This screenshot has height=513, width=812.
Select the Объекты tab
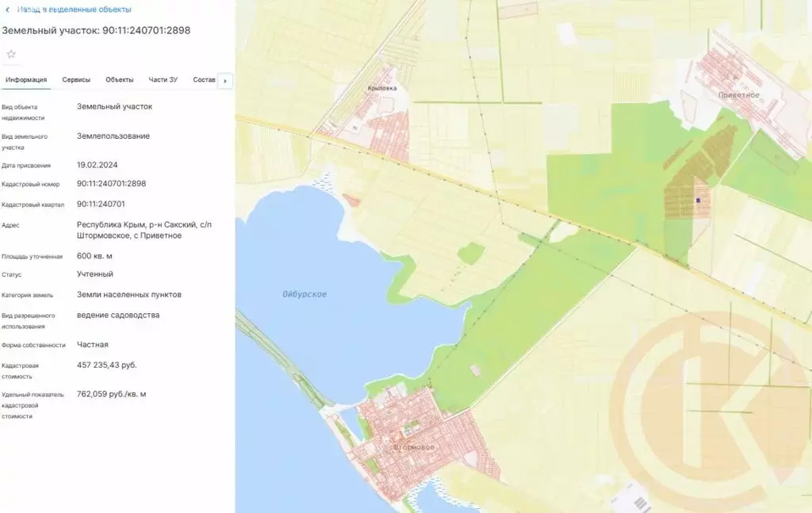(x=120, y=80)
